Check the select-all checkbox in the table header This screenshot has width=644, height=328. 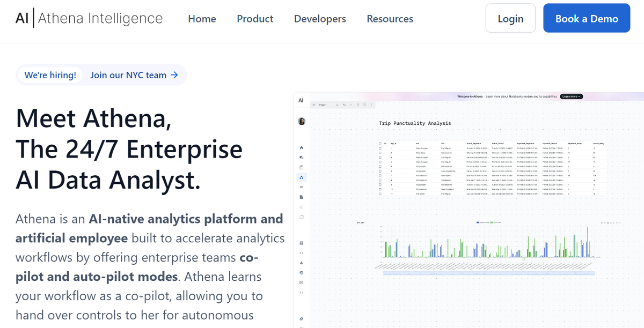click(x=379, y=144)
